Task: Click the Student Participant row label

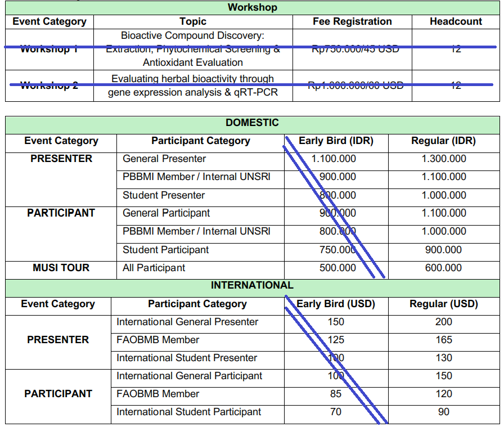Action: (x=165, y=250)
